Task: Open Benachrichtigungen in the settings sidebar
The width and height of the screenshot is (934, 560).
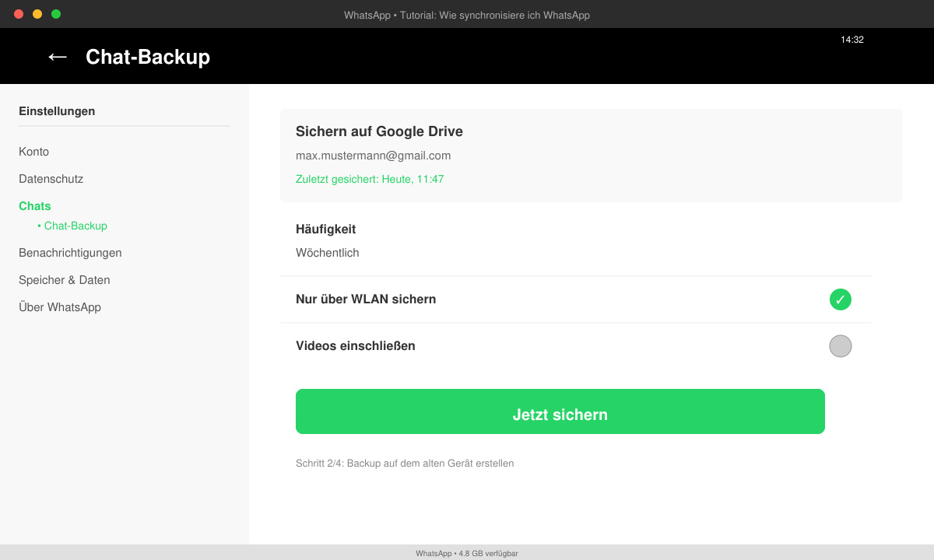Action: pos(70,253)
